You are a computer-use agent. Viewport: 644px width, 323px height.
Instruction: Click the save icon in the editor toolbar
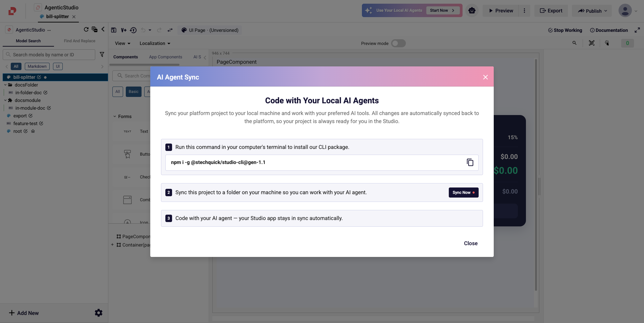point(114,30)
